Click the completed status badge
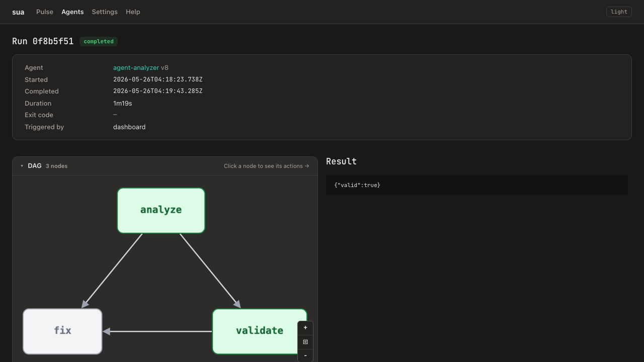This screenshot has height=362, width=644. [x=99, y=41]
